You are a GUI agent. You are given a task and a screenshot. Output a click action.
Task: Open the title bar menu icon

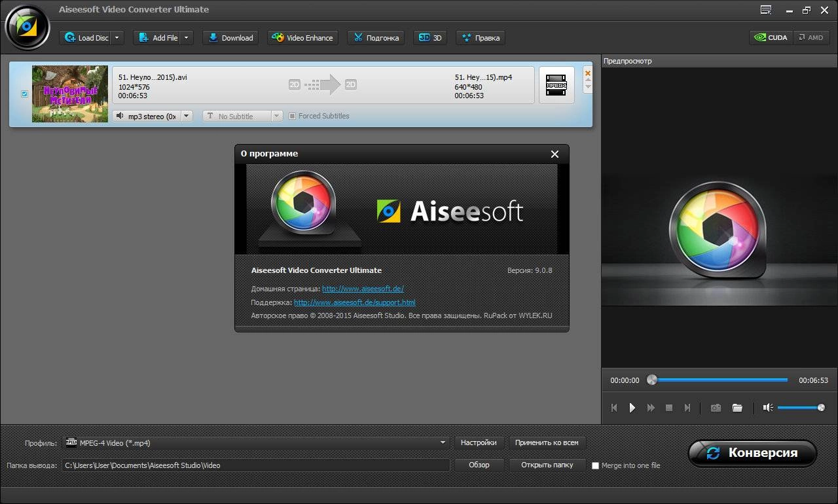tap(766, 10)
